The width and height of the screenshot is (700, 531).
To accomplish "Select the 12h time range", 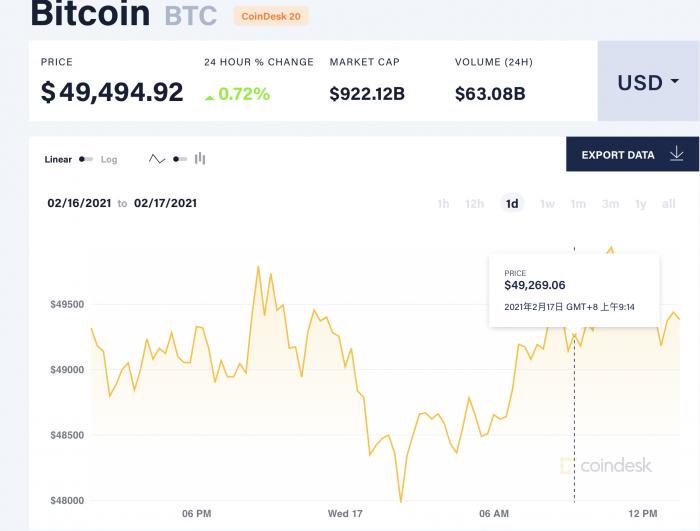I will pos(474,204).
